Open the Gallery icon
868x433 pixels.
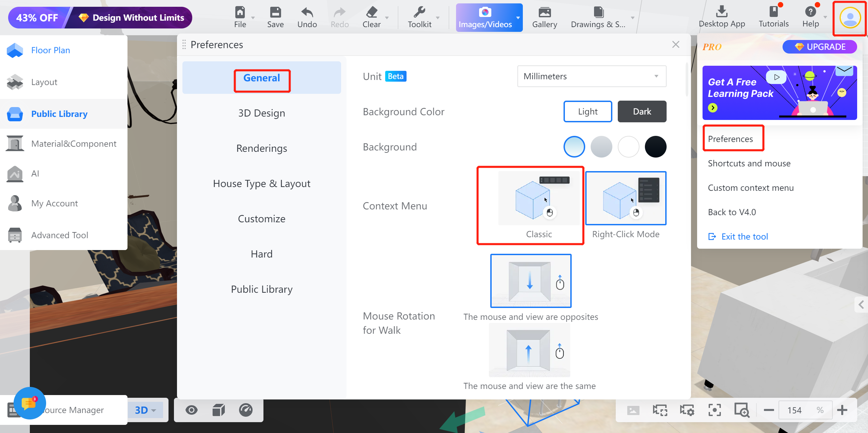pyautogui.click(x=545, y=13)
